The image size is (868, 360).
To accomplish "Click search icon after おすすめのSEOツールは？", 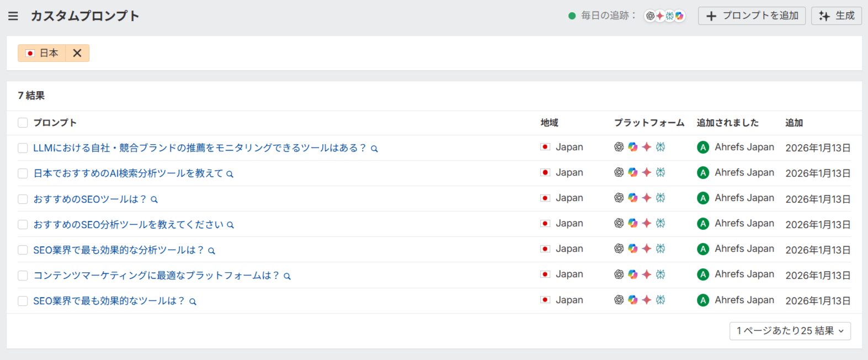I will coord(155,199).
